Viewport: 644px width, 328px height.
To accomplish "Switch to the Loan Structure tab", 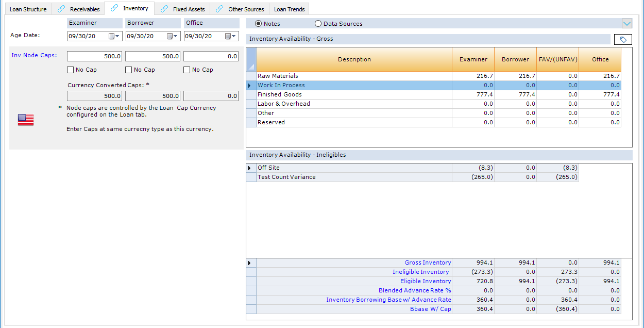I will click(x=28, y=9).
